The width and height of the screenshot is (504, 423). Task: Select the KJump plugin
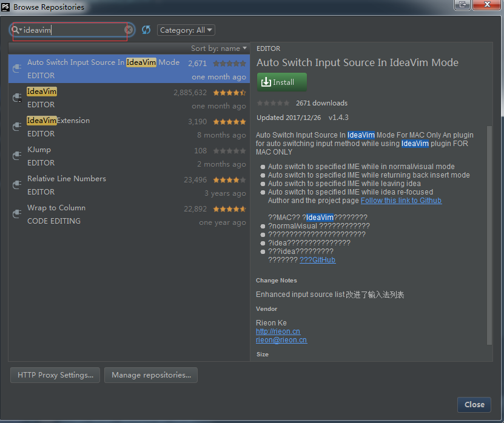point(129,156)
